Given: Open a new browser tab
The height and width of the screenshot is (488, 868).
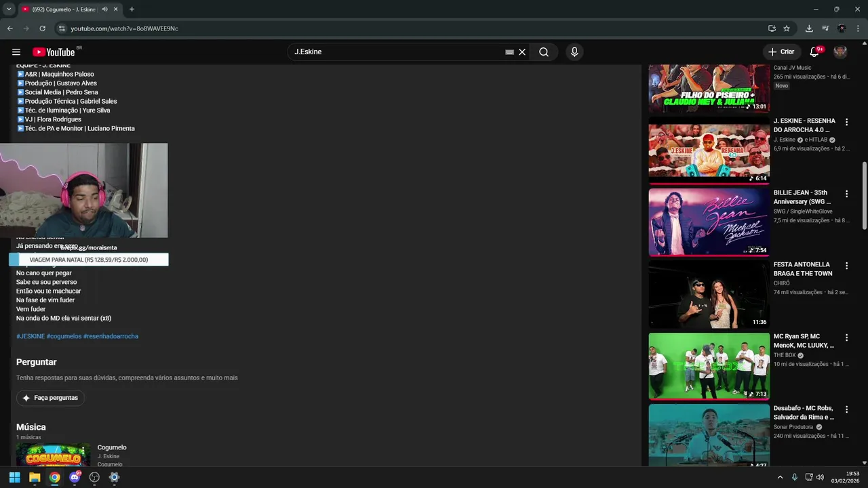Looking at the screenshot, I should coord(132,9).
